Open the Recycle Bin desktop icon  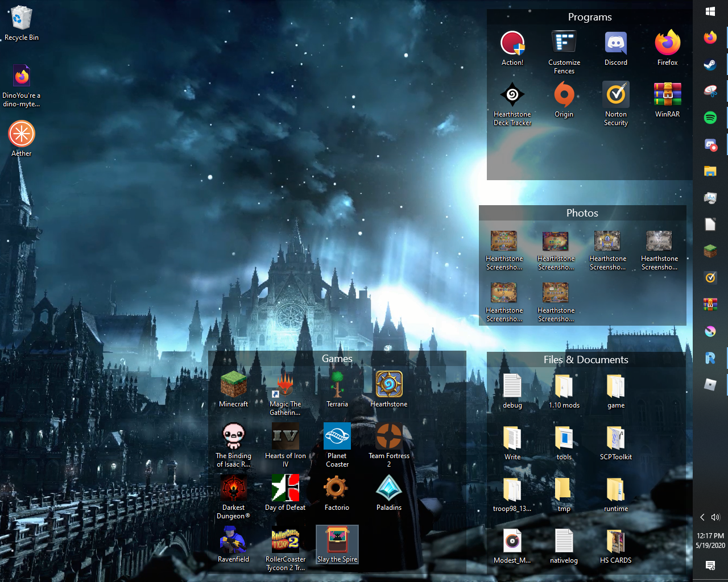tap(22, 24)
